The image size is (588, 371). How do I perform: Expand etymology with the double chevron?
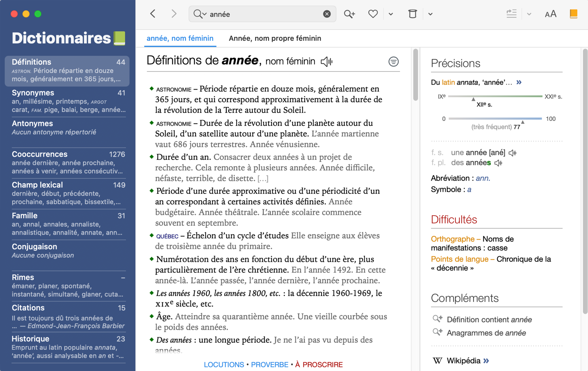pyautogui.click(x=519, y=82)
